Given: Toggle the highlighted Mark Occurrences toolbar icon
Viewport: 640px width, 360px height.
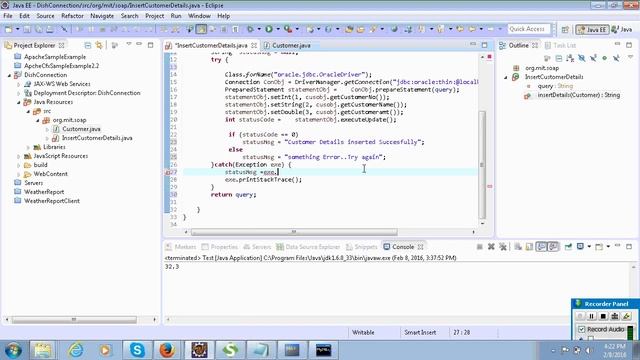Looking at the screenshot, I should click(x=201, y=29).
